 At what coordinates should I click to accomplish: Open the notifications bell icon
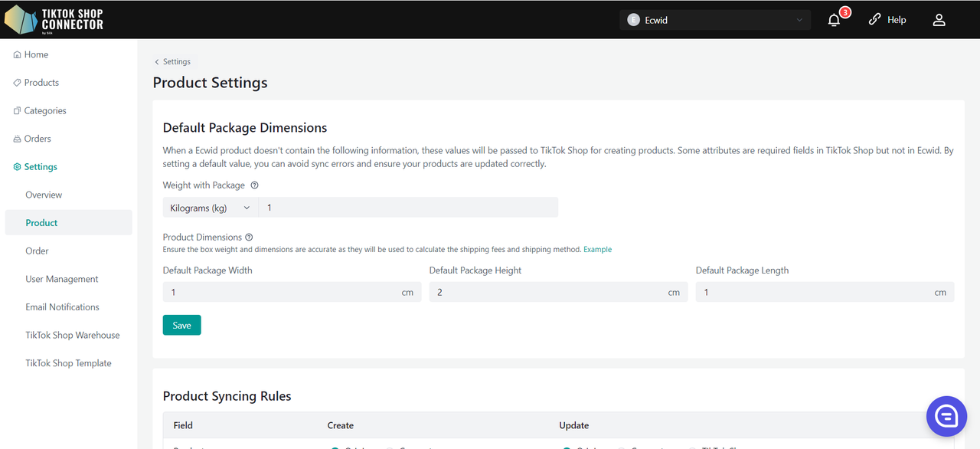835,20
